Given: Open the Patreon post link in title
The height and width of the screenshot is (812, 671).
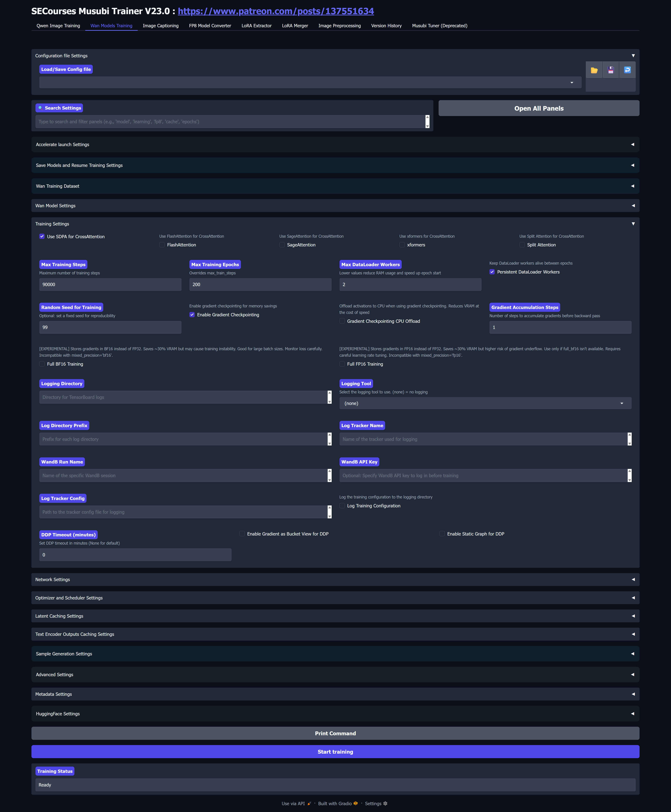Looking at the screenshot, I should click(276, 11).
